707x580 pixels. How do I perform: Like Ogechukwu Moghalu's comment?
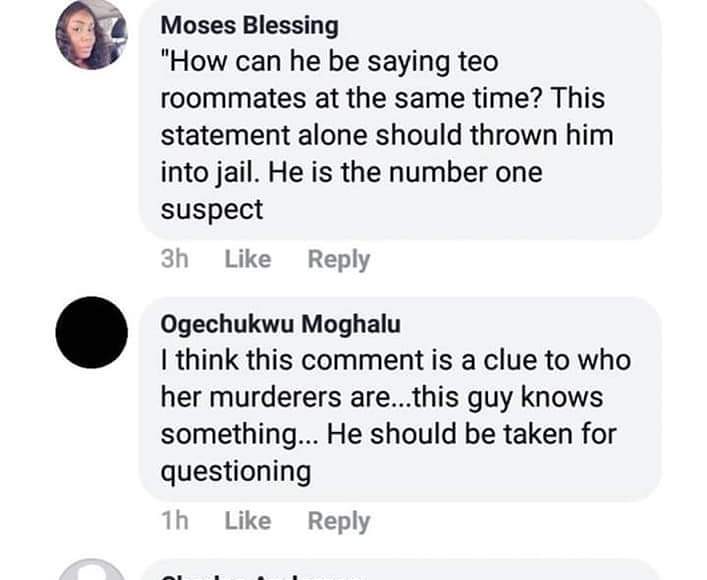tap(247, 520)
